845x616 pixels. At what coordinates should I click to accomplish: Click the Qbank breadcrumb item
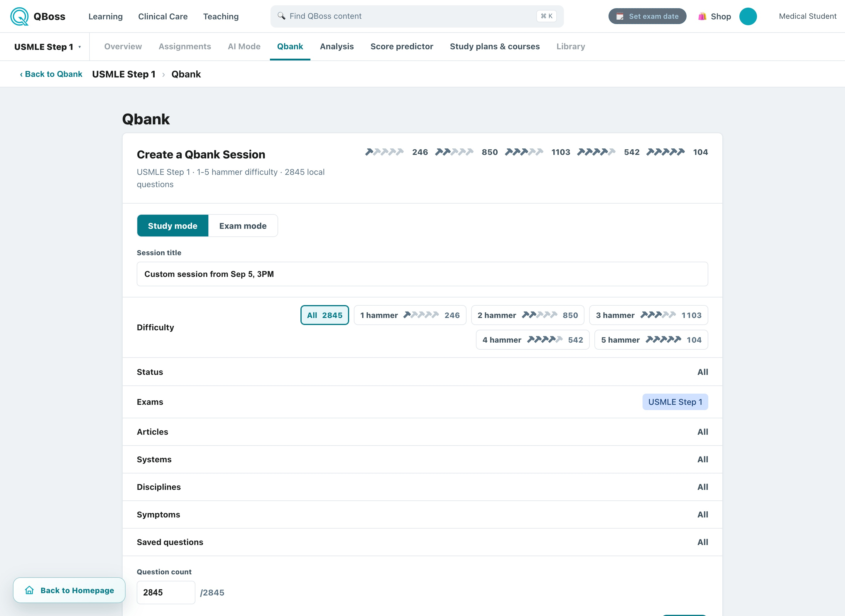[x=186, y=74]
